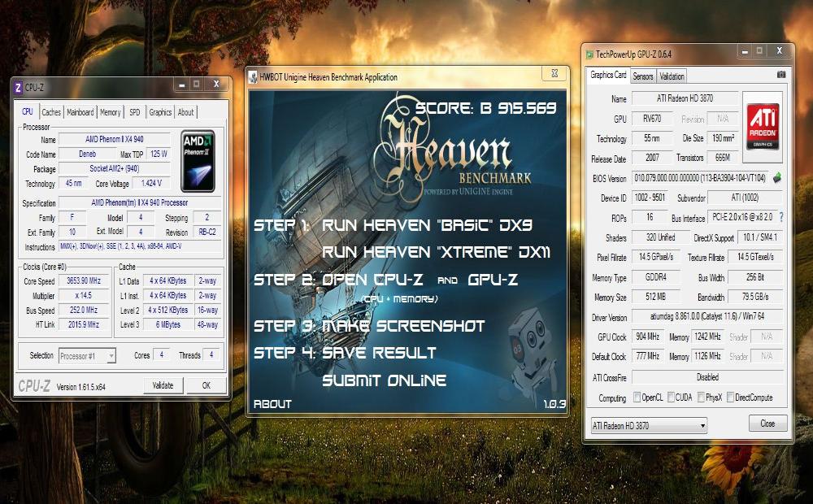The image size is (813, 504).
Task: Click HWBOT Heaven window title icon
Action: [253, 77]
